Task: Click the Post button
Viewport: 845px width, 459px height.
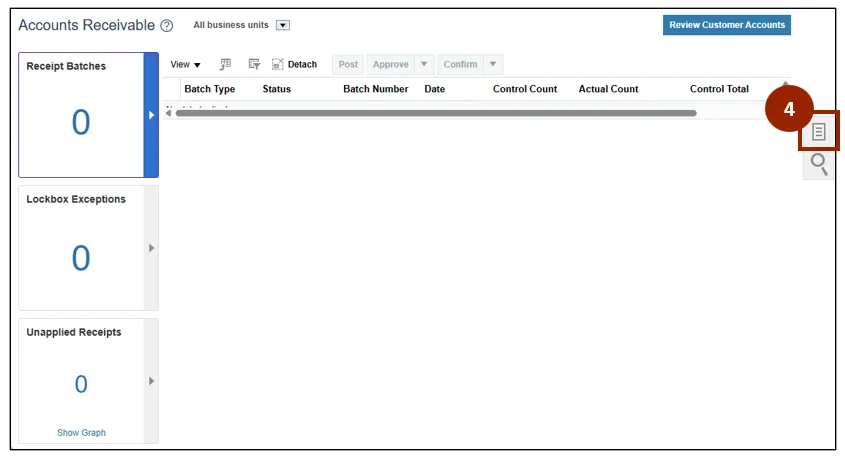Action: pos(348,64)
